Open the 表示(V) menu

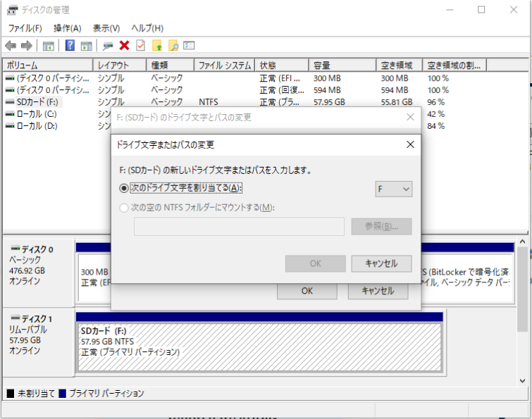[x=106, y=28]
